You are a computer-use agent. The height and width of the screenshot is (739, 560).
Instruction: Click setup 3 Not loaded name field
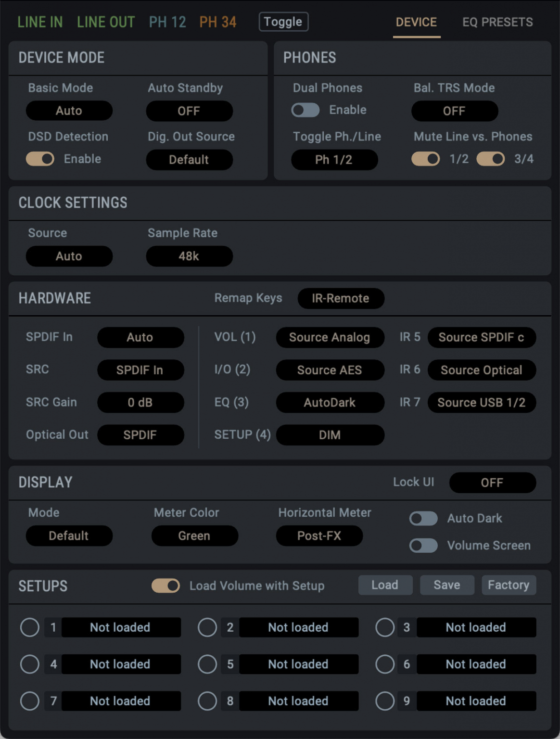(476, 627)
